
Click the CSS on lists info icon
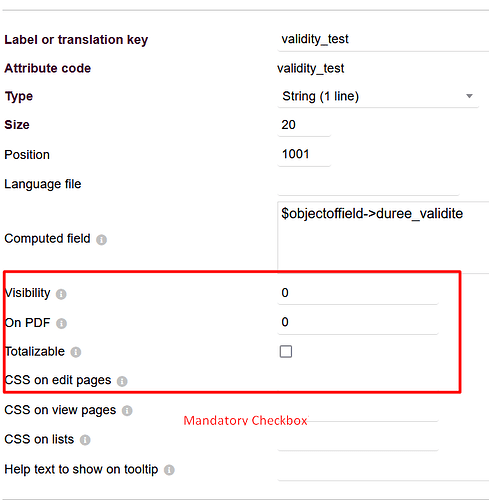pos(85,440)
